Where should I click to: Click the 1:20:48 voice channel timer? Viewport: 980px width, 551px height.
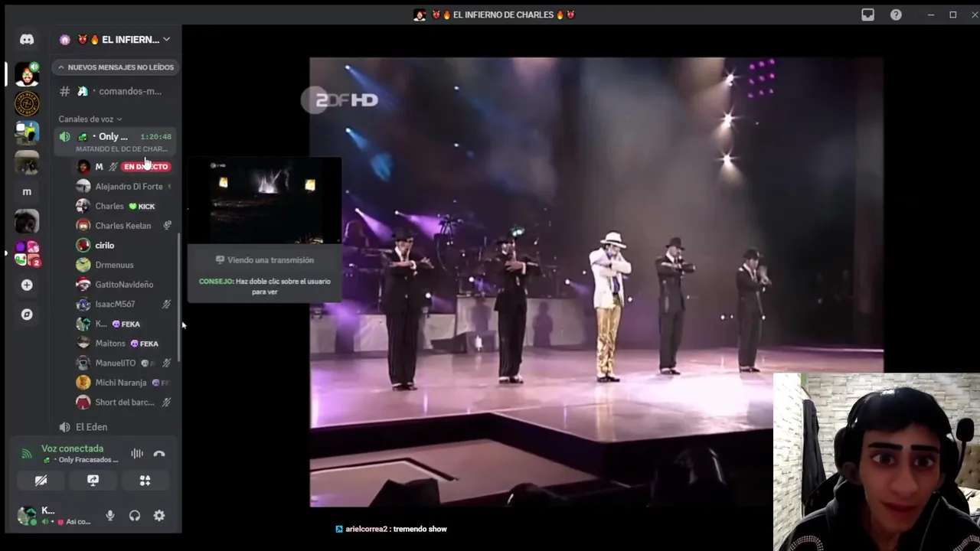(x=156, y=137)
